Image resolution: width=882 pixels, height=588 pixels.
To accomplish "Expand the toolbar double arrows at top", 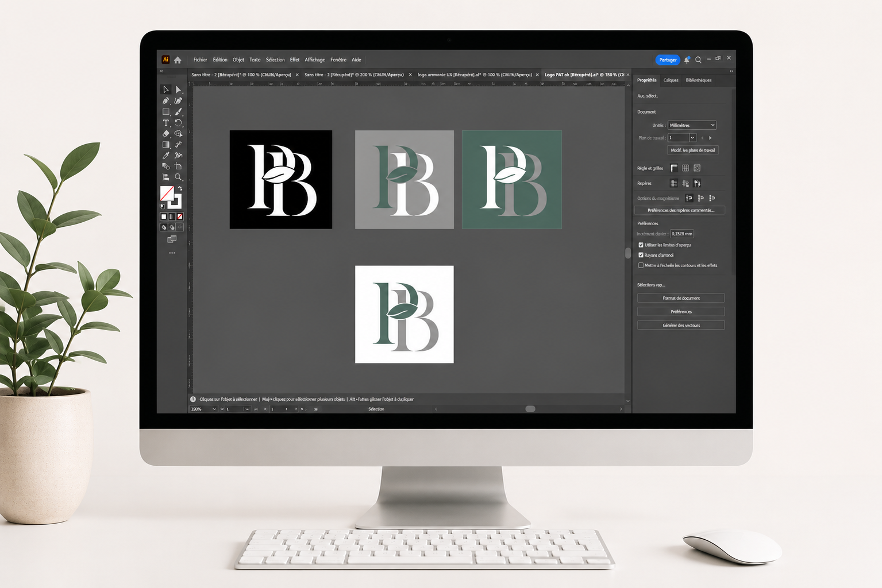I will click(161, 71).
